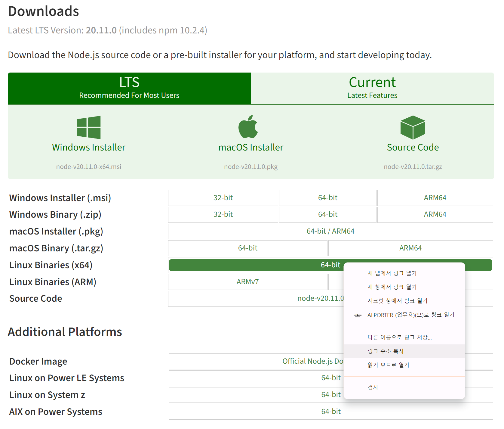Image resolution: width=504 pixels, height=429 pixels.
Task: Click the 'Downloads' page heading
Action: click(x=44, y=11)
